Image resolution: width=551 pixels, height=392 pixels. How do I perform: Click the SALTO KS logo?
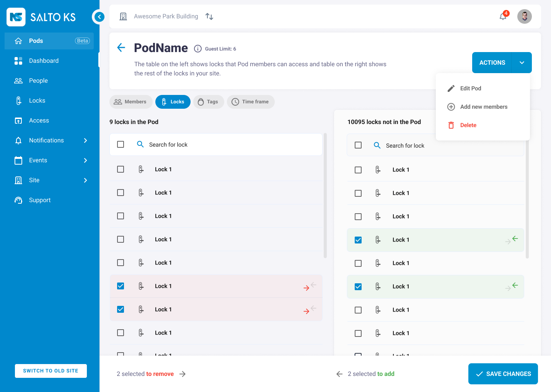[41, 17]
